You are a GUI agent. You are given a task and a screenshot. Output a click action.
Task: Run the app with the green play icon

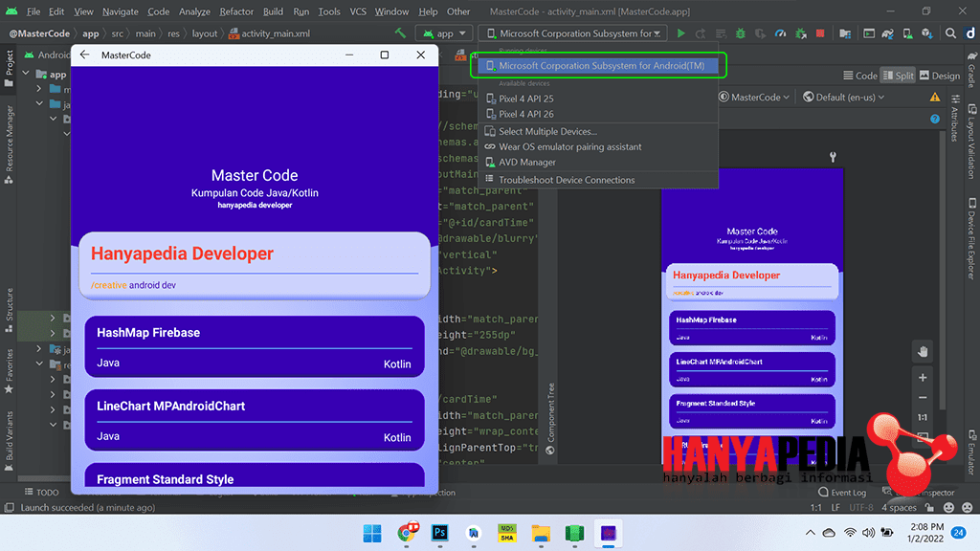(680, 33)
